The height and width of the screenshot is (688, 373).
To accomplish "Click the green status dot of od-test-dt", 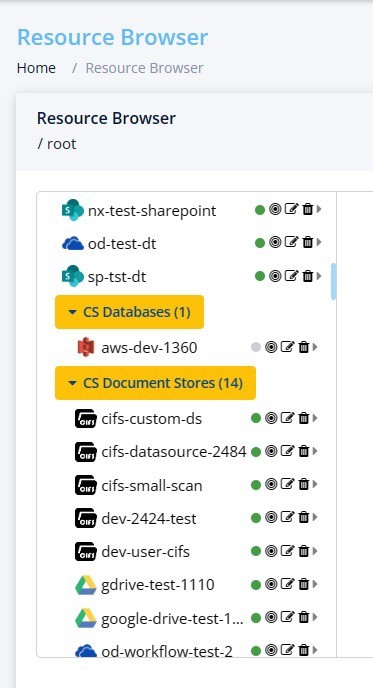I will point(260,243).
